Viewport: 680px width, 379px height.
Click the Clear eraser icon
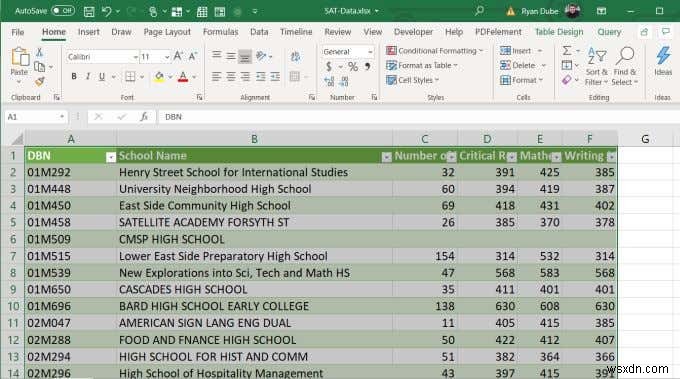[x=567, y=80]
